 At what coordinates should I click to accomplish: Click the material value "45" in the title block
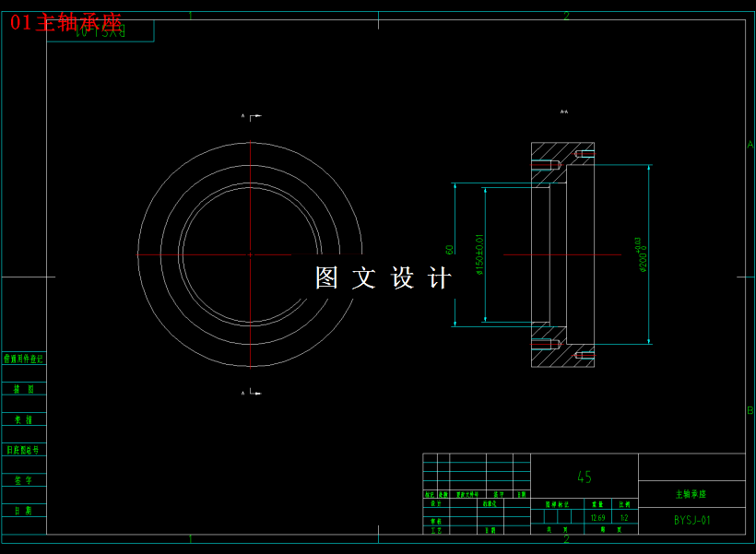585,477
